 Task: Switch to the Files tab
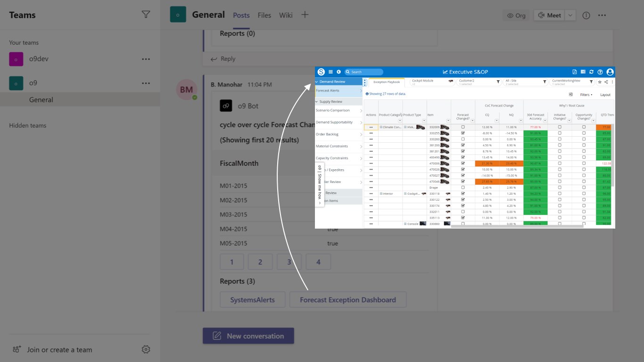point(264,15)
